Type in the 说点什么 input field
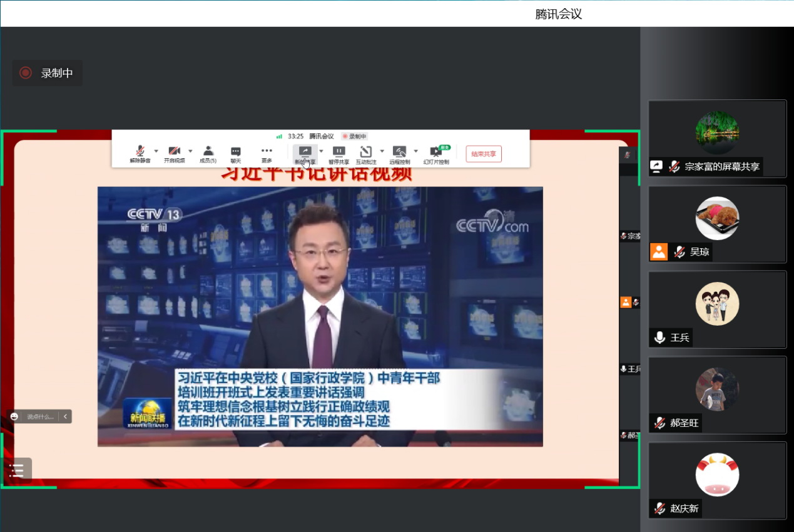The height and width of the screenshot is (532, 794). pos(40,416)
